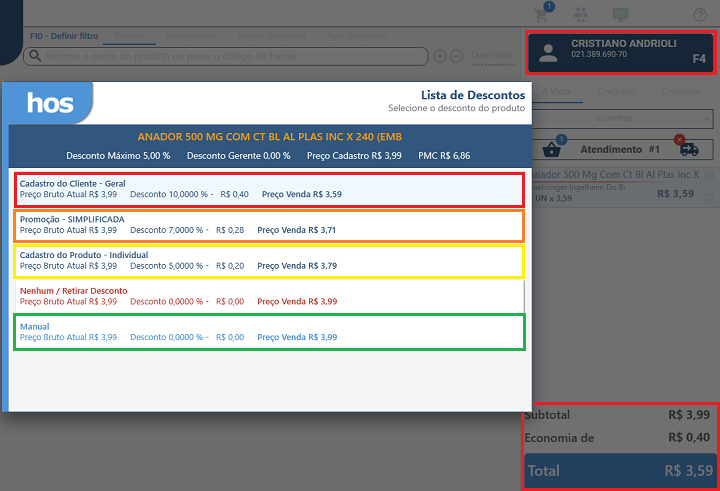Open the help question mark icon
Image resolution: width=720 pixels, height=491 pixels.
tap(699, 15)
